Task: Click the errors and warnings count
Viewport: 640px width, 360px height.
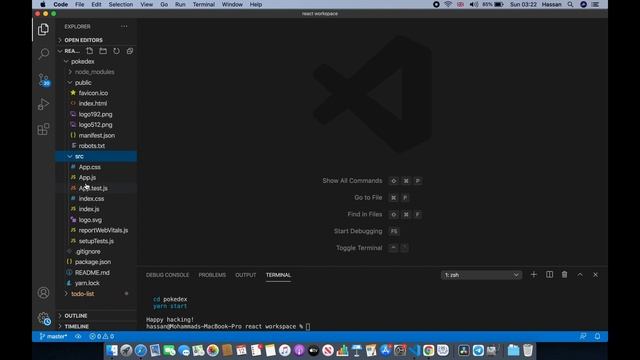Action: [102, 336]
